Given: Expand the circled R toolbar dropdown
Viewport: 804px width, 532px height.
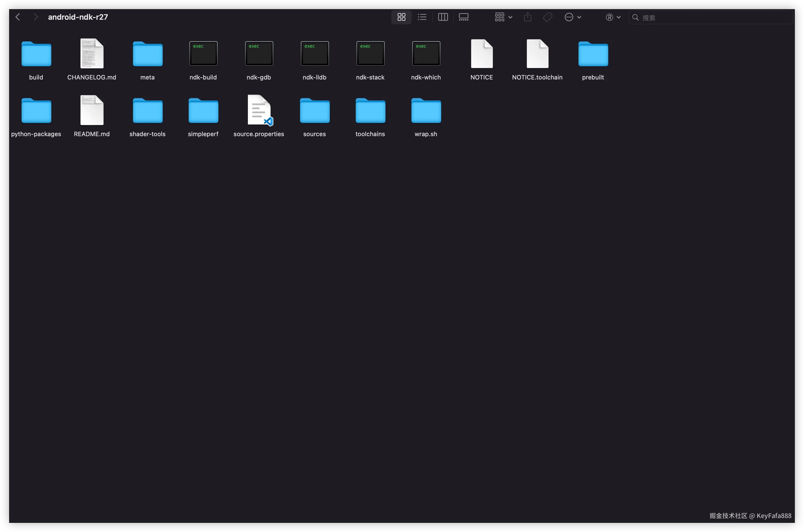Looking at the screenshot, I should click(x=613, y=17).
